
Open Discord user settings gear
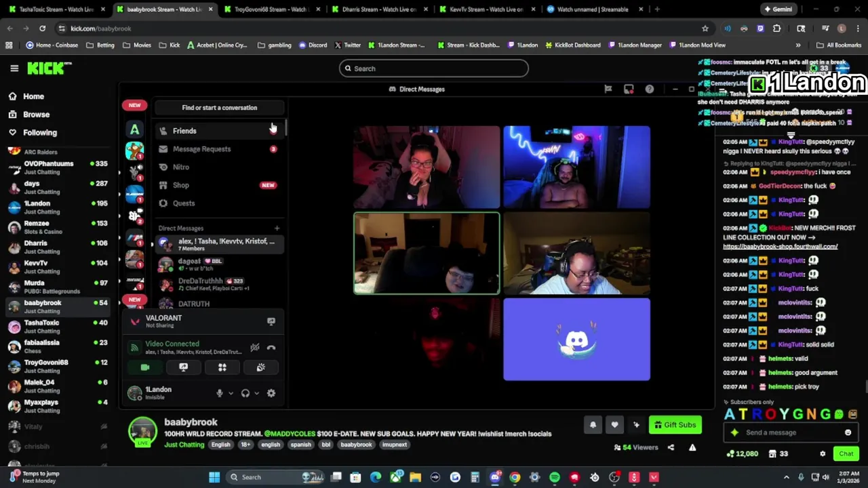(x=271, y=393)
